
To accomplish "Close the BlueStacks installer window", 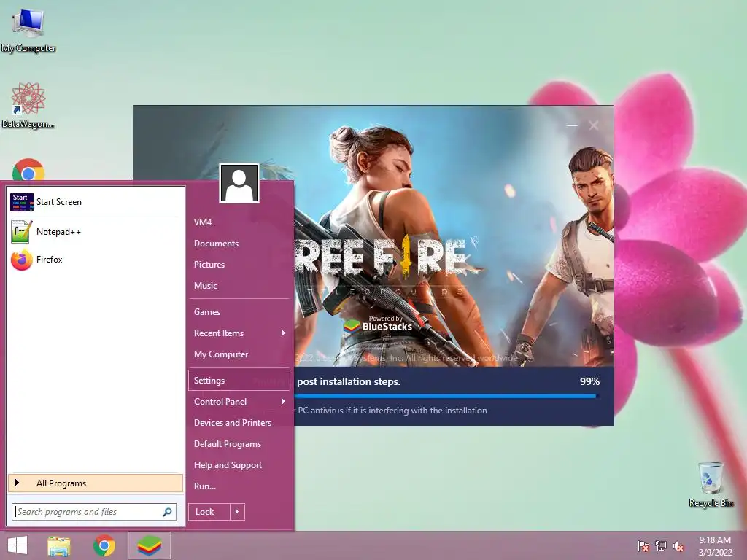I will point(594,125).
